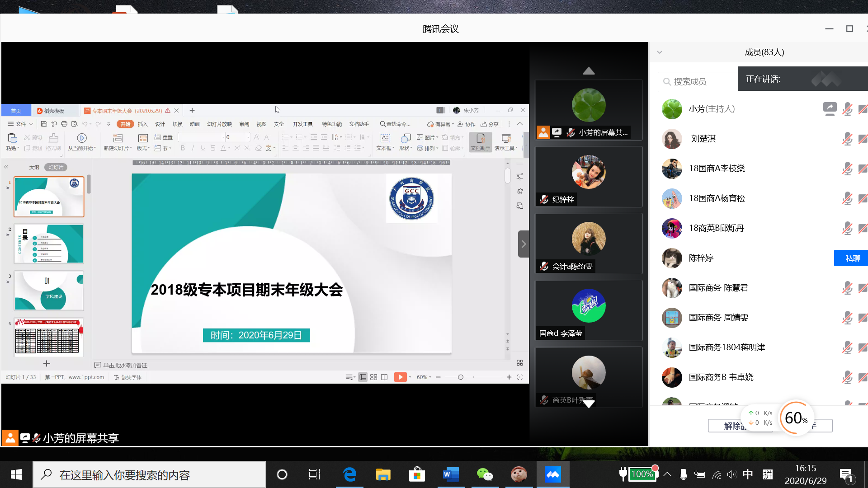Viewport: 868px width, 488px height.
Task: Click screen share icon beside 小芳(主持人)
Action: 830,108
